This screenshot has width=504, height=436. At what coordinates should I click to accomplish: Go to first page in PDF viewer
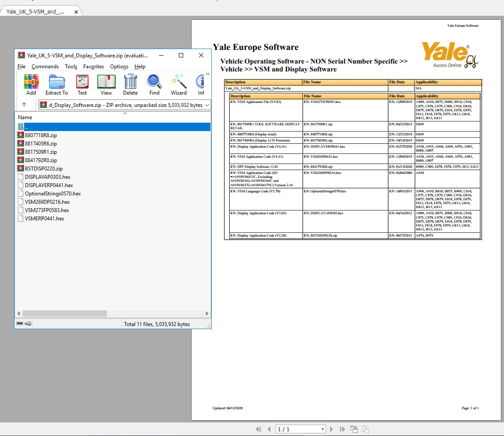pyautogui.click(x=259, y=429)
